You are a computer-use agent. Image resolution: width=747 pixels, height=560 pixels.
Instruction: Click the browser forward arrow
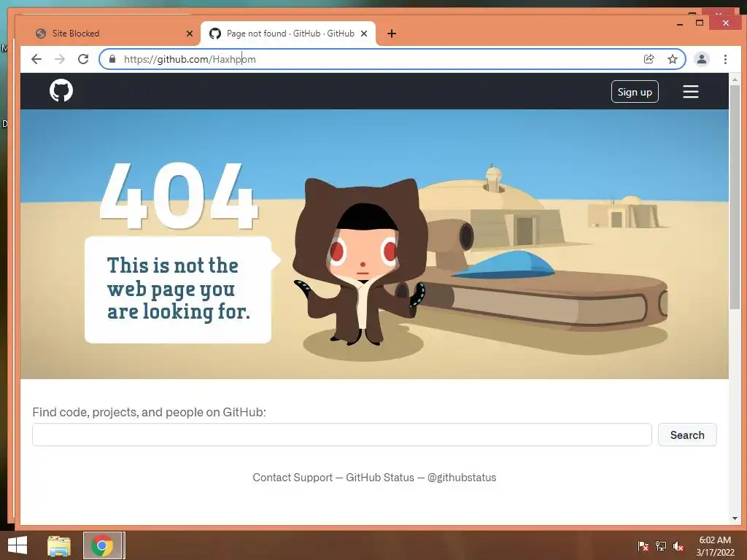(x=60, y=59)
